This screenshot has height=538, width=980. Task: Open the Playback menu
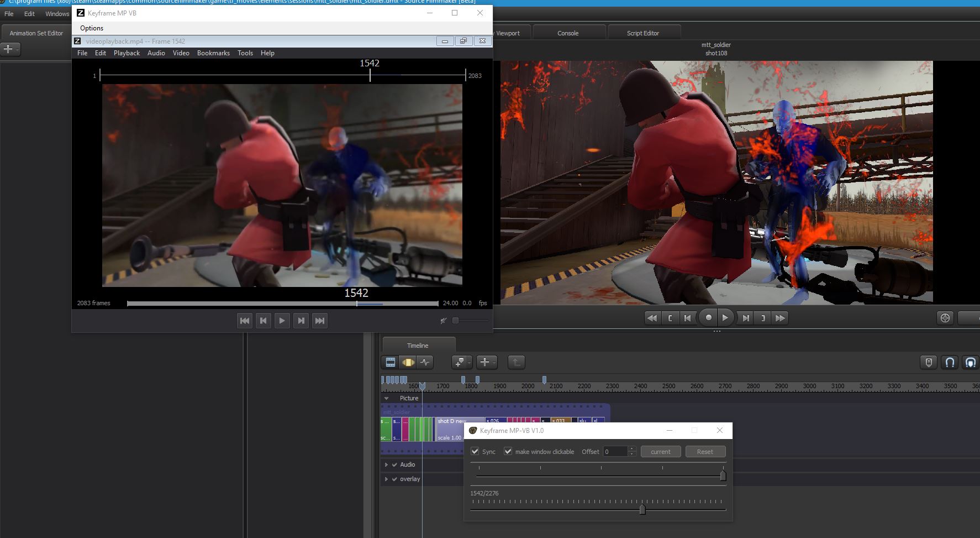pos(127,53)
